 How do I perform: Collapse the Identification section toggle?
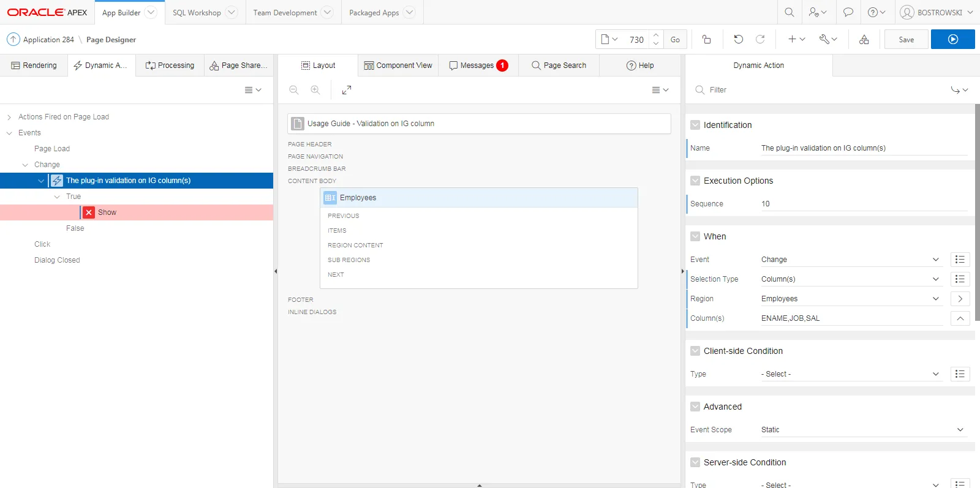tap(695, 125)
